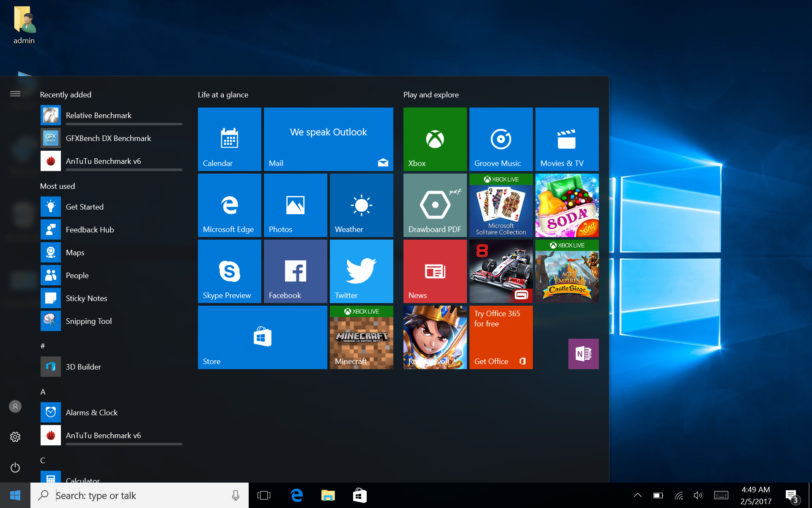The height and width of the screenshot is (508, 812).
Task: Open the Weather tile
Action: tap(362, 205)
